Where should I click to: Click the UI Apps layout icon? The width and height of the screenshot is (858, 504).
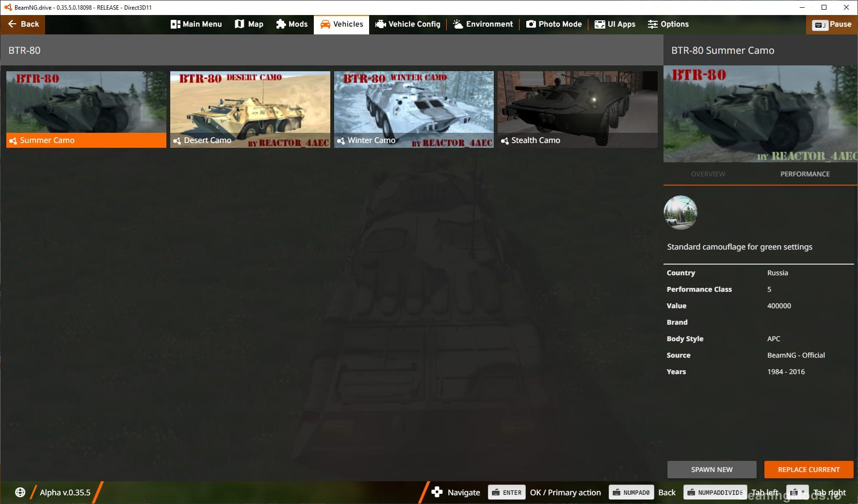[x=600, y=24]
